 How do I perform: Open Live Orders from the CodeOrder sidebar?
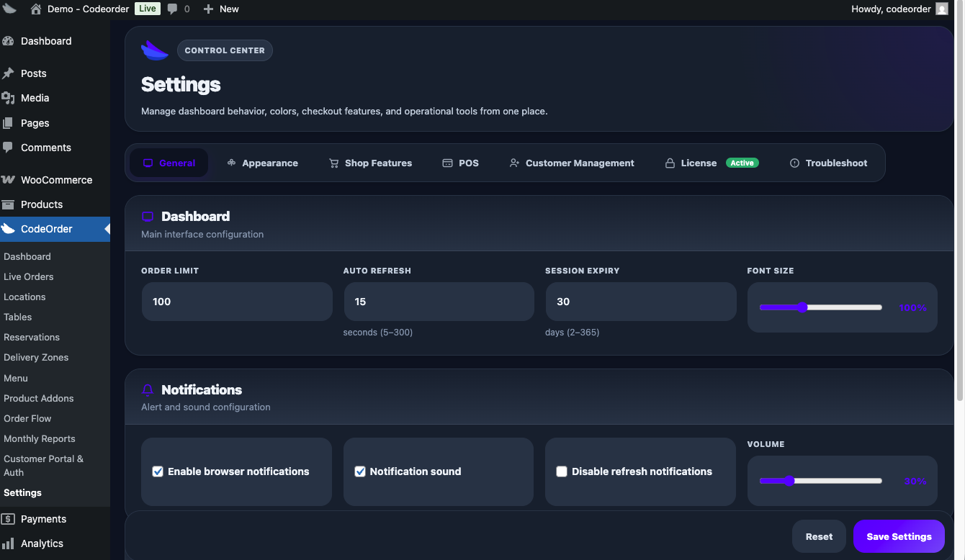(x=29, y=276)
